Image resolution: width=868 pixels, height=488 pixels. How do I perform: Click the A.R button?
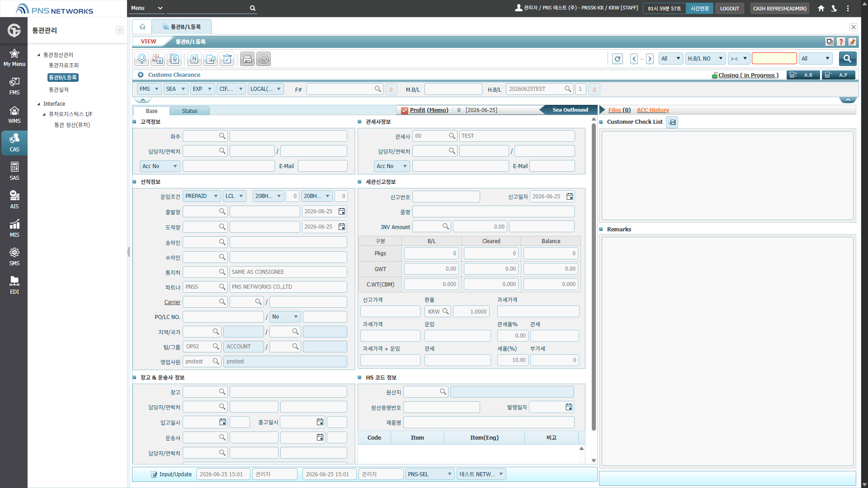(x=803, y=75)
